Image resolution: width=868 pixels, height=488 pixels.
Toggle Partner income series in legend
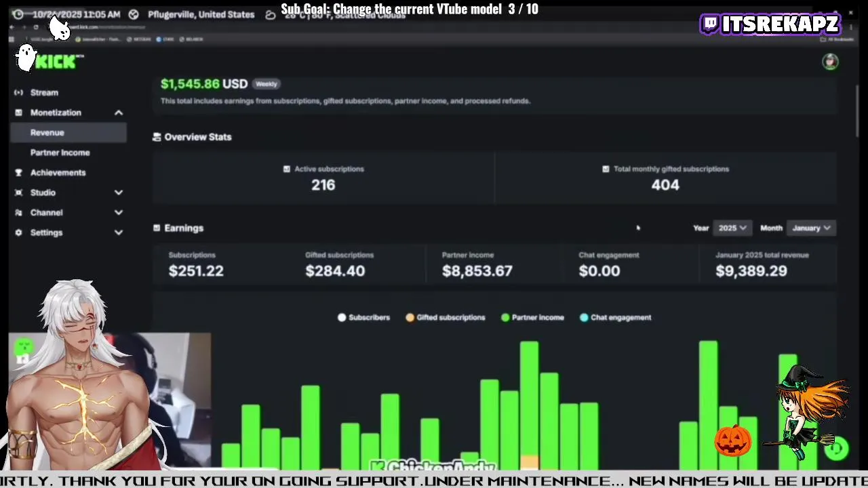532,317
